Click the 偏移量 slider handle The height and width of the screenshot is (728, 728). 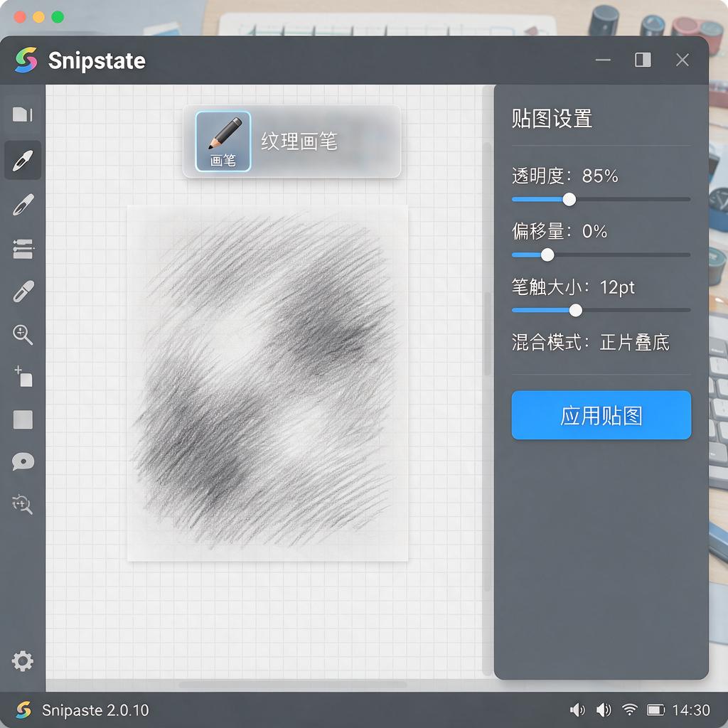[x=547, y=255]
